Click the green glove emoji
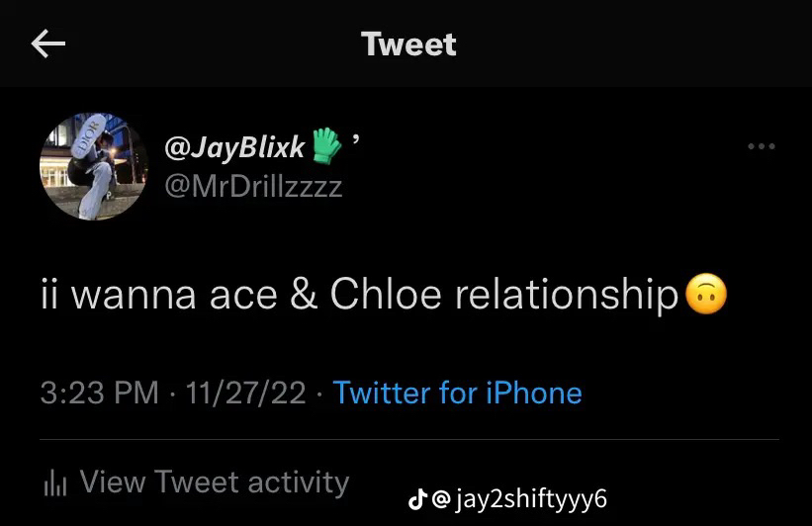Image resolution: width=812 pixels, height=526 pixels. pyautogui.click(x=326, y=145)
